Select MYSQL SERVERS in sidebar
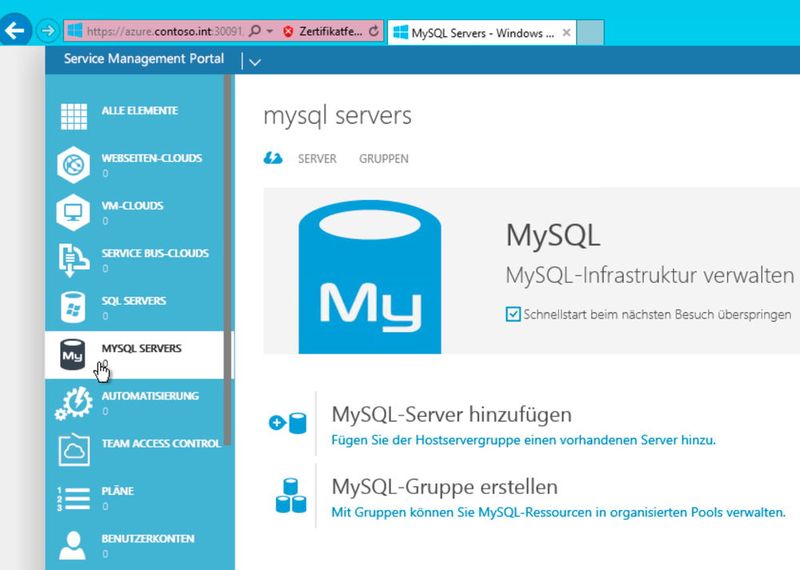 (x=141, y=348)
